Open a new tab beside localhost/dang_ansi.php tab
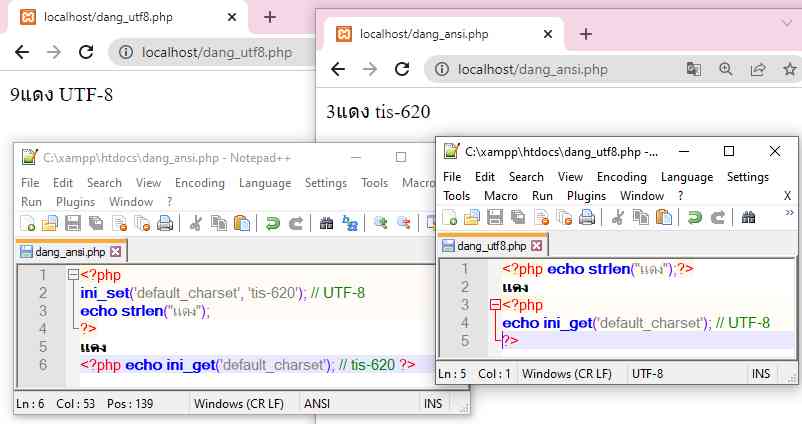 (x=586, y=33)
